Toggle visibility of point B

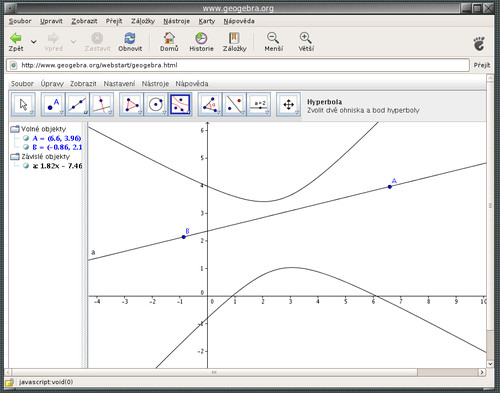click(26, 147)
